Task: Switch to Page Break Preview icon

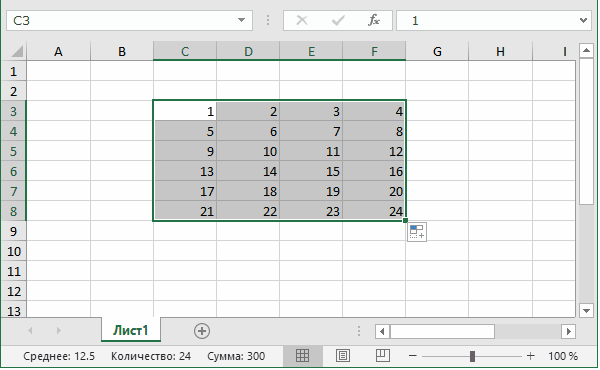Action: (383, 356)
